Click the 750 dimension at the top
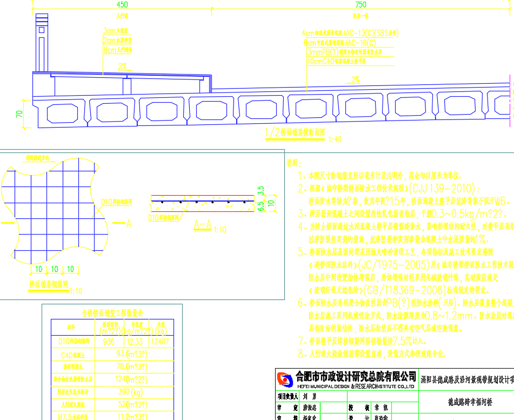Screen dimensions: 514x420 (x=361, y=5)
